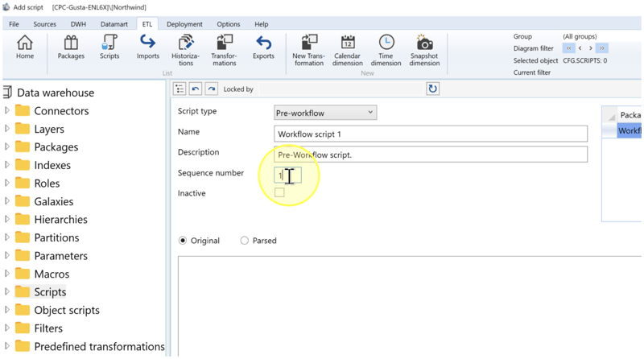Select Hierarchies in the tree
Screen dimensions: 644x359
(61, 219)
